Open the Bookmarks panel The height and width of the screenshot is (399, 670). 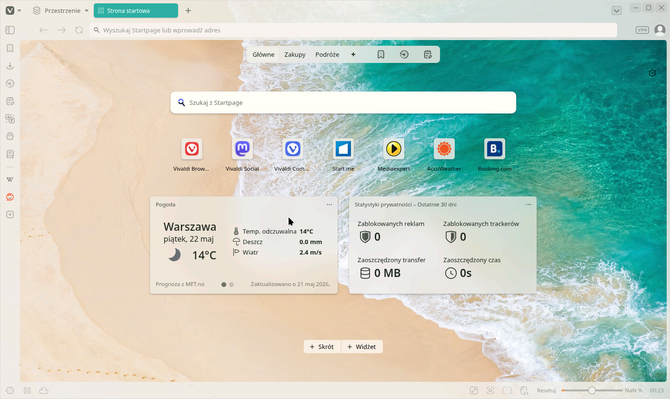coord(10,48)
